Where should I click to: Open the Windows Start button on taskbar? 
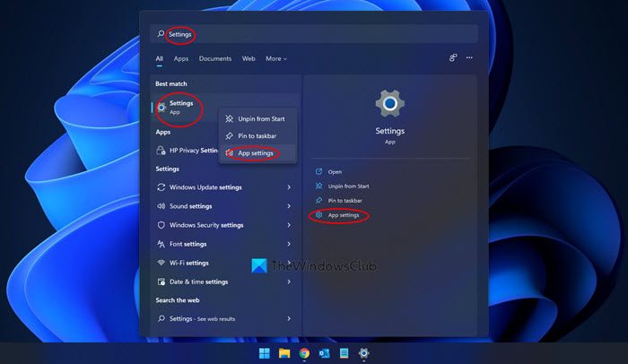pos(265,353)
